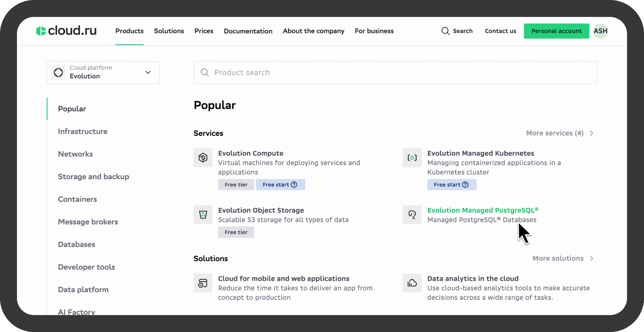Click the More services chevron arrow
The height and width of the screenshot is (332, 644).
591,133
